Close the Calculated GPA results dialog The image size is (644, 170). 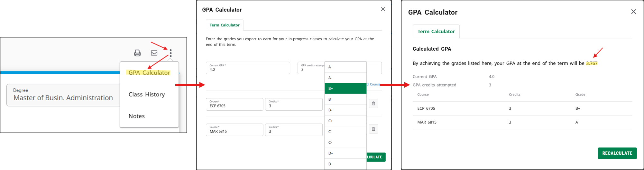633,12
